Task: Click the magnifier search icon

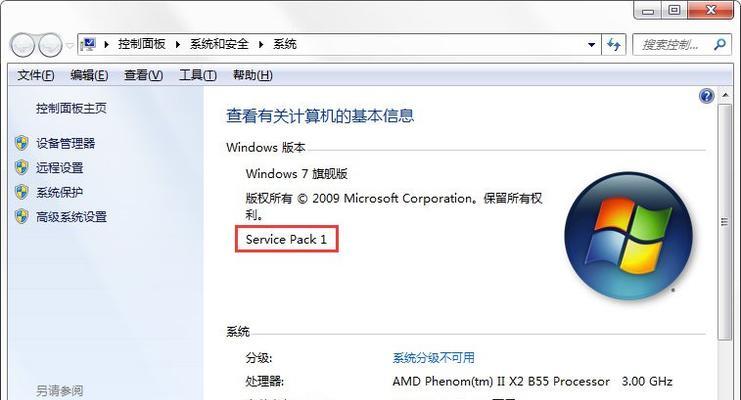Action: [x=720, y=44]
